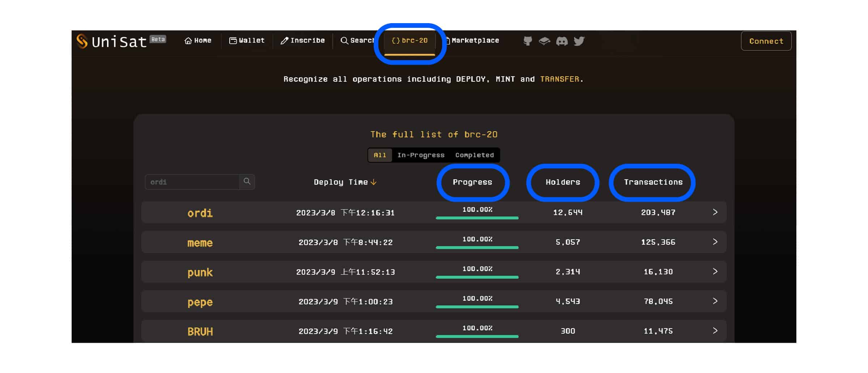Screen dimensions: 868x373
Task: Click the UniSat logo
Action: click(112, 41)
